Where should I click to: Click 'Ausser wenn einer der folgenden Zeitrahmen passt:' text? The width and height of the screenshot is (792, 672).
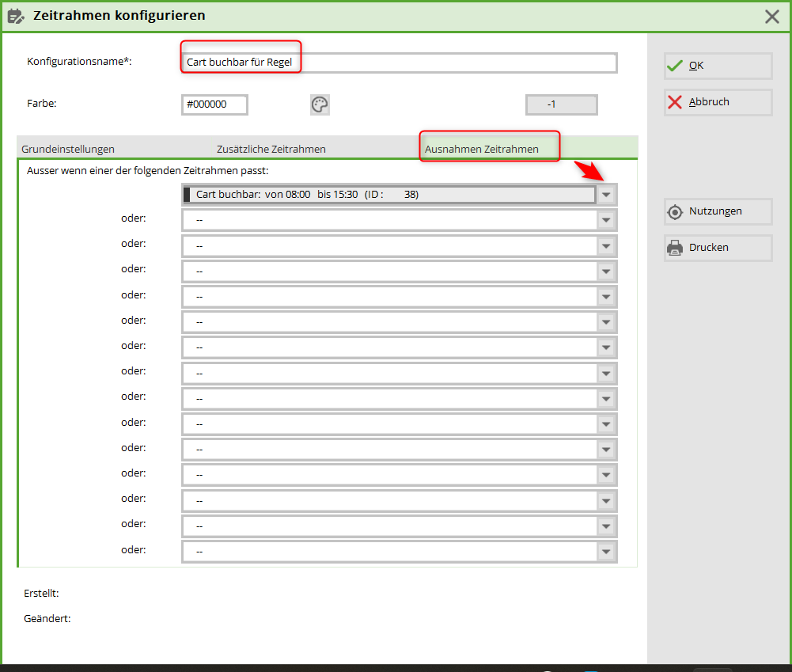[x=147, y=171]
